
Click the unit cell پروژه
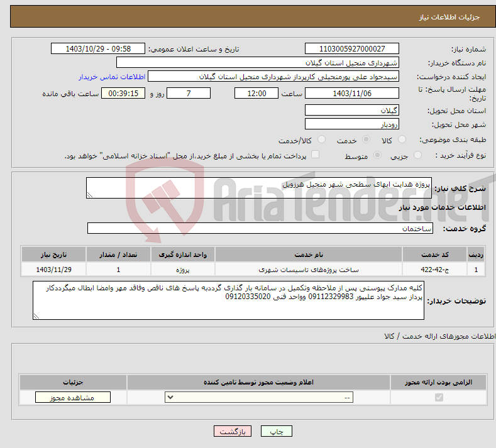click(182, 270)
